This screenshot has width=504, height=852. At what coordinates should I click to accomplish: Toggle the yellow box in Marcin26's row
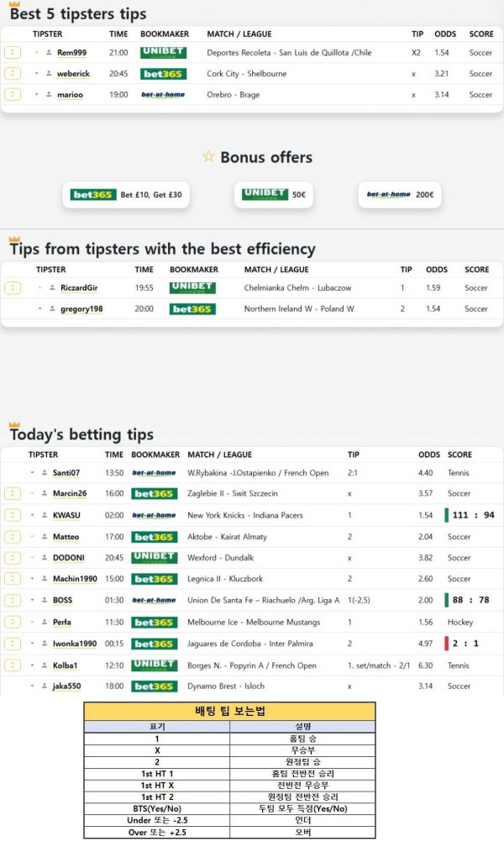tap(13, 493)
